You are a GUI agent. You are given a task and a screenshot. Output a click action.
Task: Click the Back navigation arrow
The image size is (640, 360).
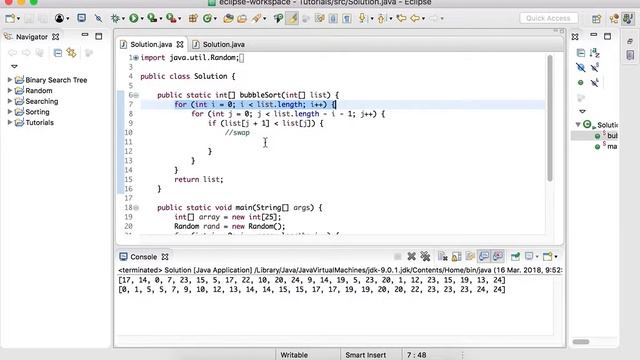tap(415, 18)
